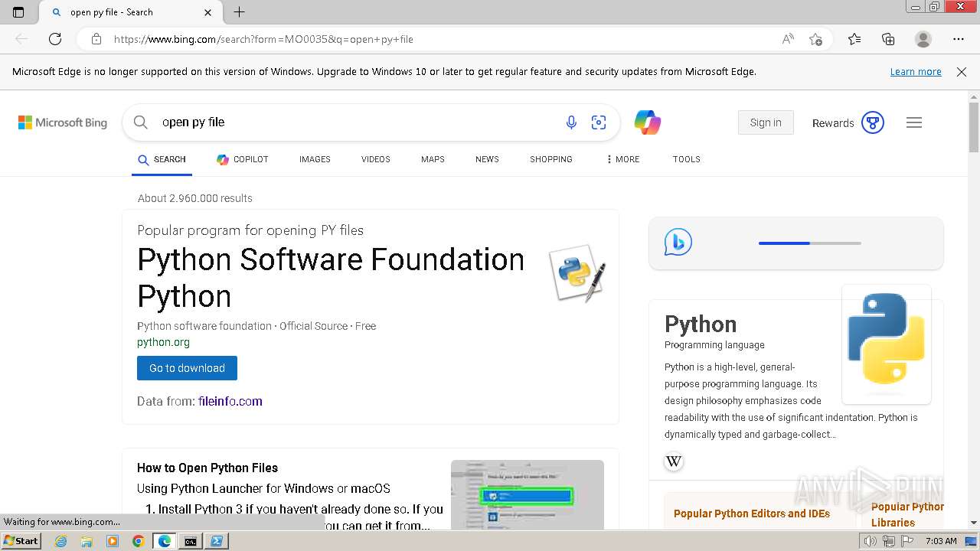Open Bing hamburger settings menu

coord(914,122)
